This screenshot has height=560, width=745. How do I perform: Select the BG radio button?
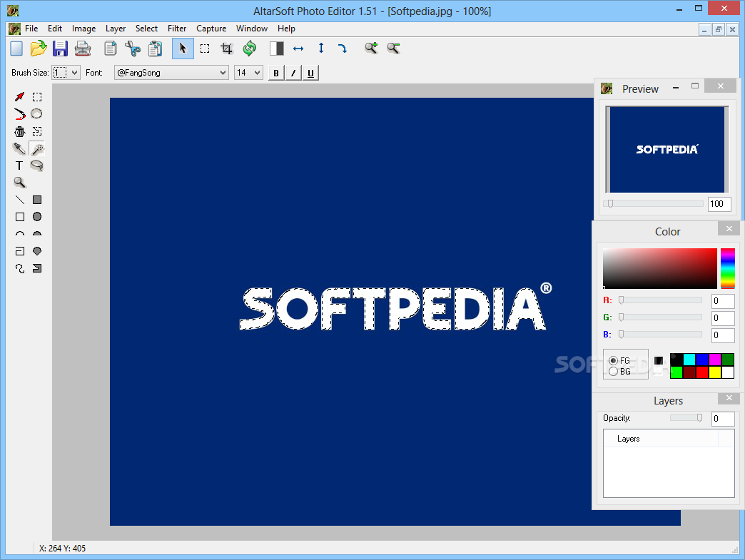tap(614, 372)
